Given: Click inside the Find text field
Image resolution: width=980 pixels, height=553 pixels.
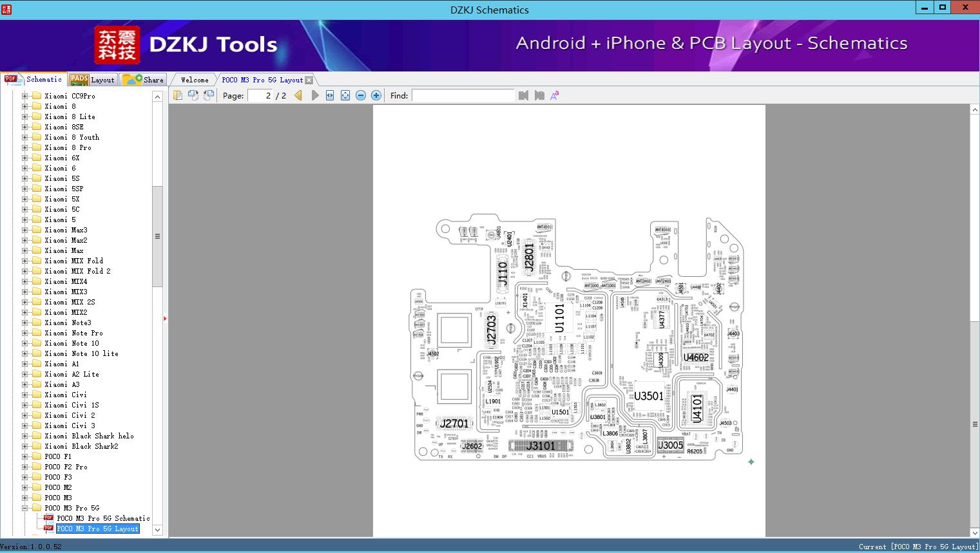Looking at the screenshot, I should coord(463,95).
